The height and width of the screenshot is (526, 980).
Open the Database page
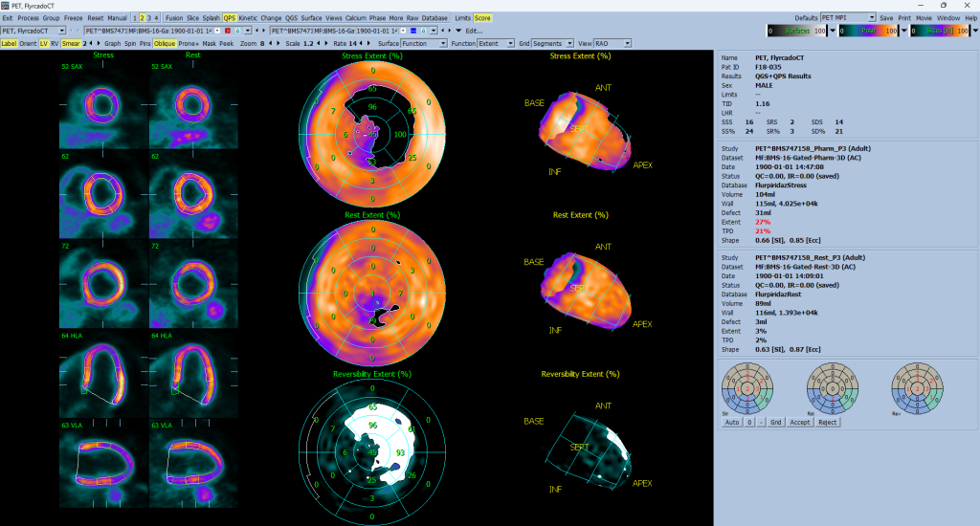(434, 18)
